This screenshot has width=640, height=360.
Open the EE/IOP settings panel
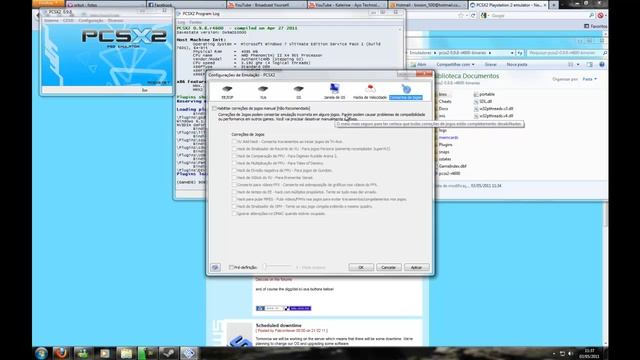tap(227, 92)
